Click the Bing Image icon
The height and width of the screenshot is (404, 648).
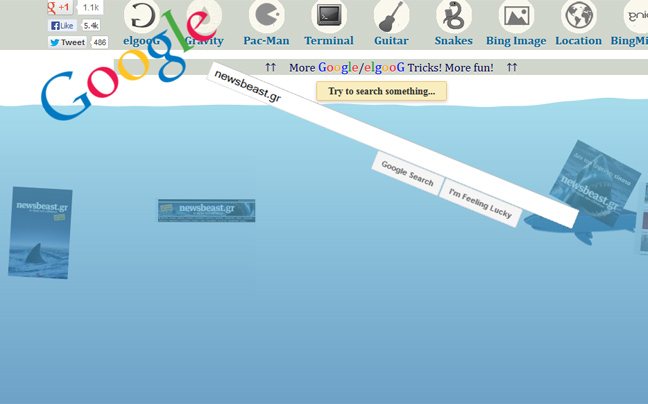[516, 16]
